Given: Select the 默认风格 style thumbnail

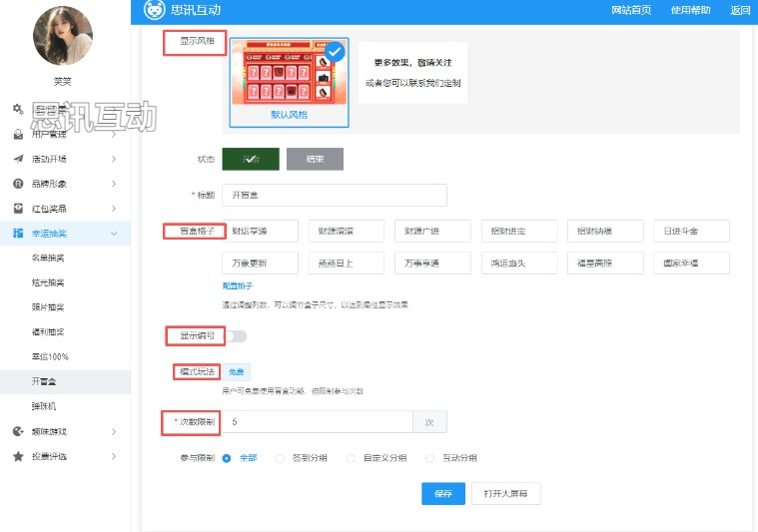Looking at the screenshot, I should coord(289,80).
